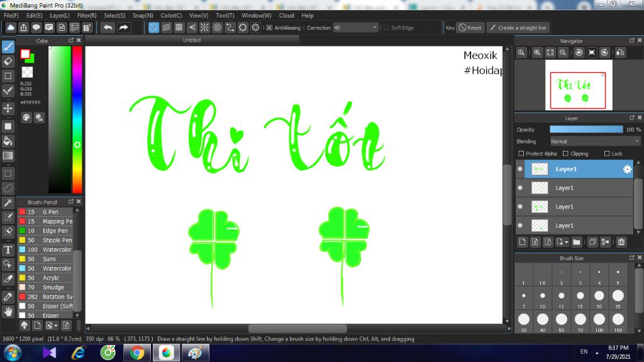The height and width of the screenshot is (362, 644).
Task: Toggle the AntiAliasing checkbox
Action: [269, 28]
